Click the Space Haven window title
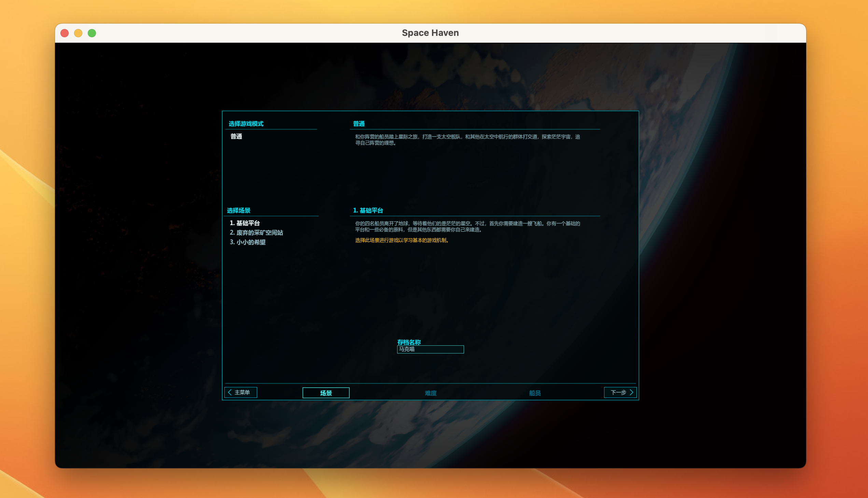868x498 pixels. [x=430, y=33]
